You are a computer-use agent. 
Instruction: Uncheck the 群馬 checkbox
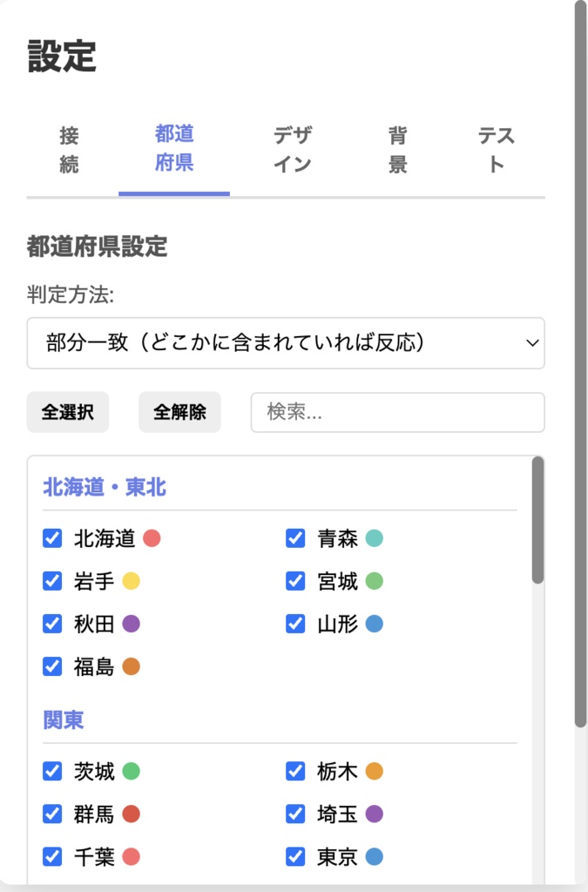pyautogui.click(x=52, y=814)
